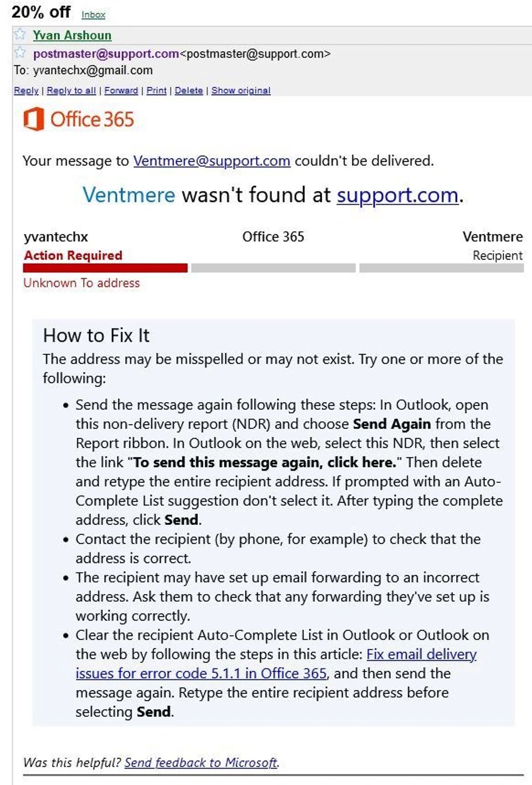
Task: Show original message source
Action: (x=241, y=91)
